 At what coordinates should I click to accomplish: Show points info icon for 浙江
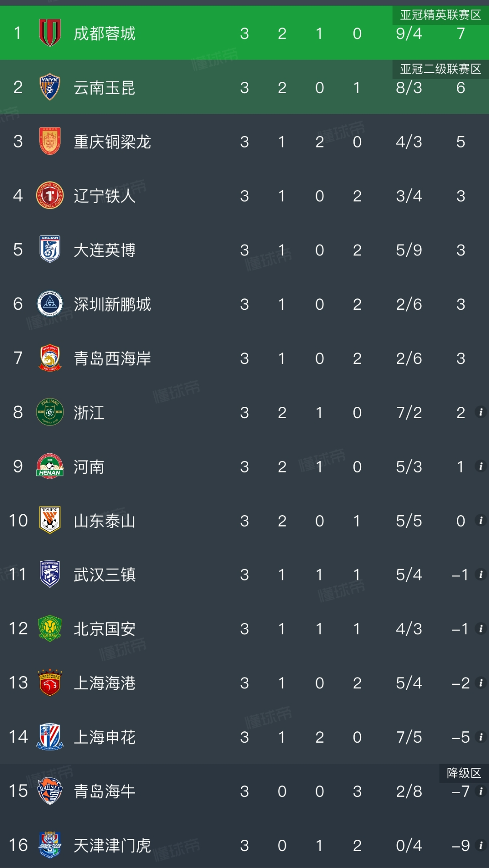481,412
